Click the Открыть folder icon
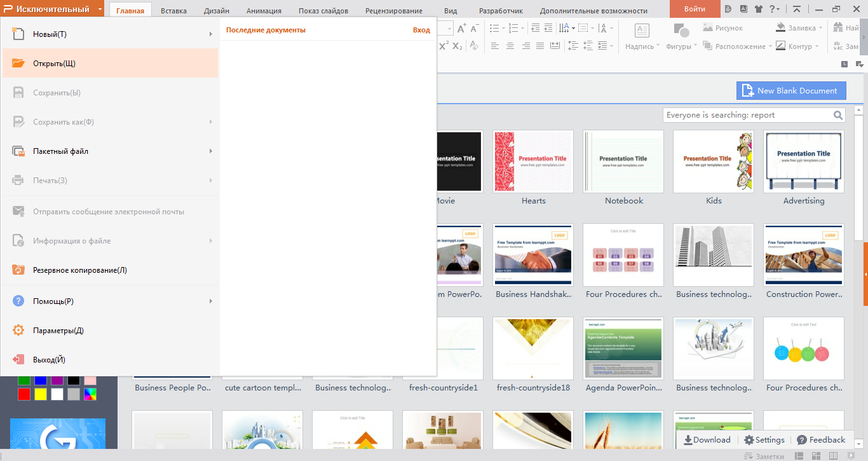The height and width of the screenshot is (461, 868). [18, 64]
